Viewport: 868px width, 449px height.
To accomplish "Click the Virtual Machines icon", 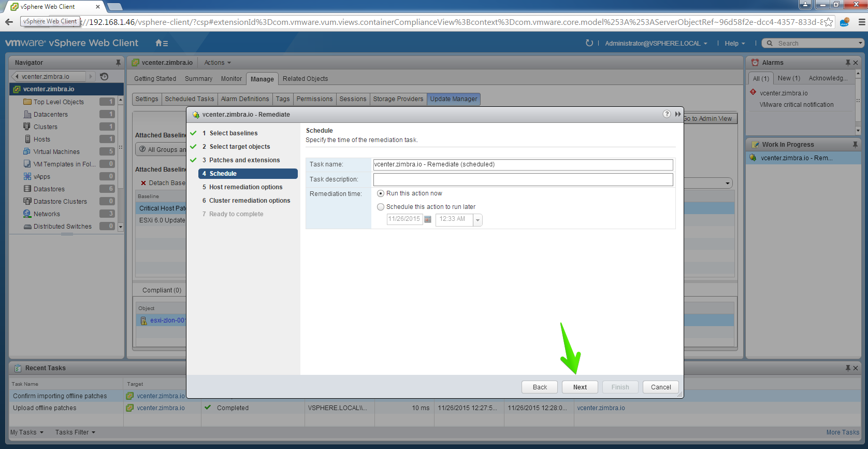I will click(27, 151).
